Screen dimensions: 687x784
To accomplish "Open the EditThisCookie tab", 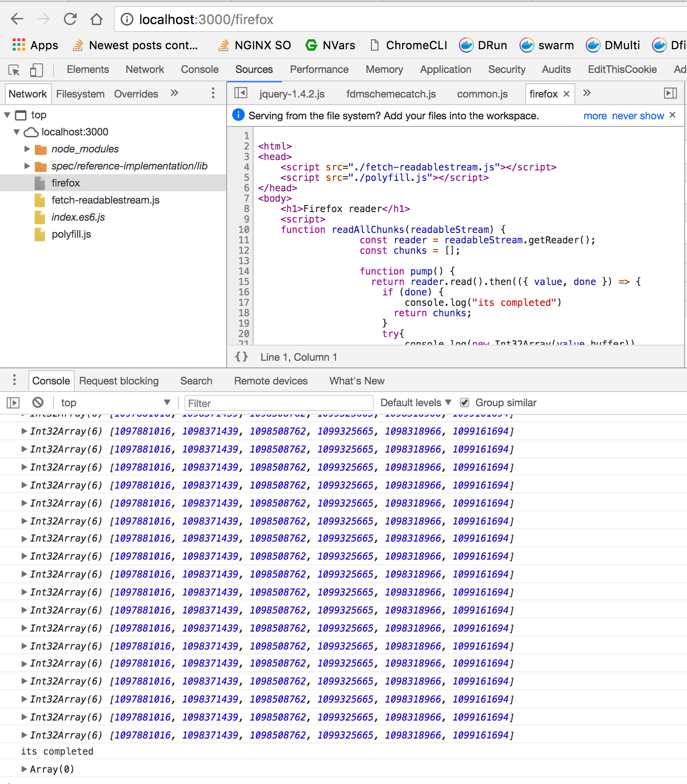I will [x=622, y=70].
